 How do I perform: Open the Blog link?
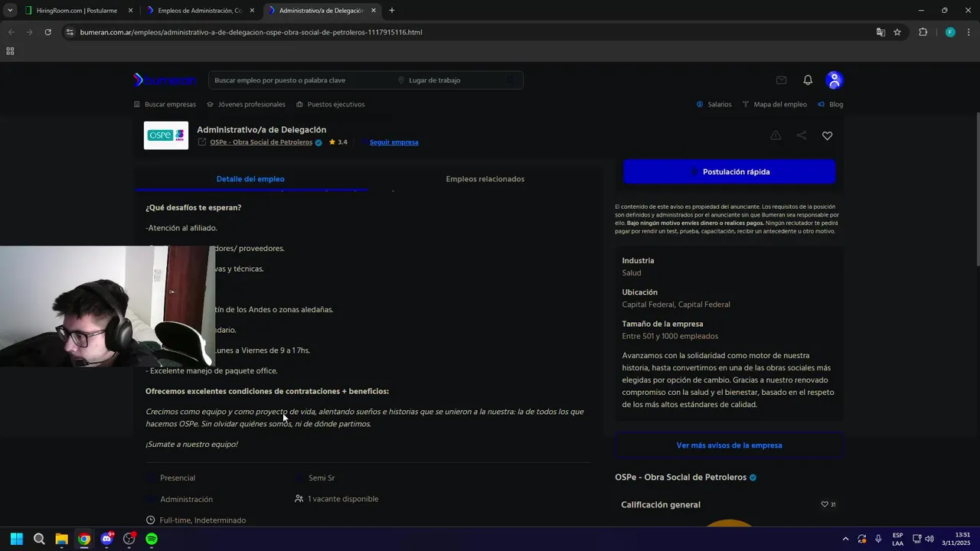tap(831, 104)
